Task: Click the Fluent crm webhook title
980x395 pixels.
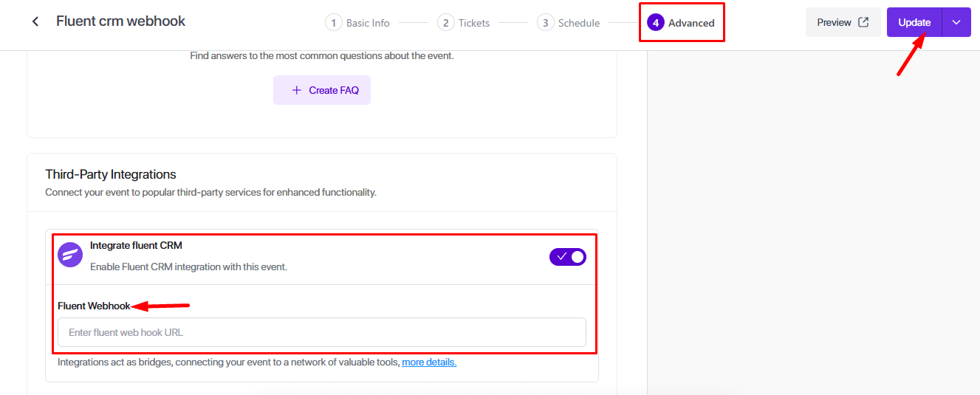Action: 121,21
